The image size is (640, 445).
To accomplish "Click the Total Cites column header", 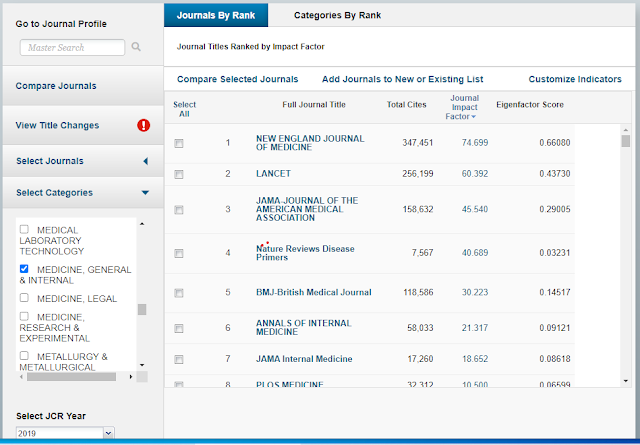I will pyautogui.click(x=407, y=105).
